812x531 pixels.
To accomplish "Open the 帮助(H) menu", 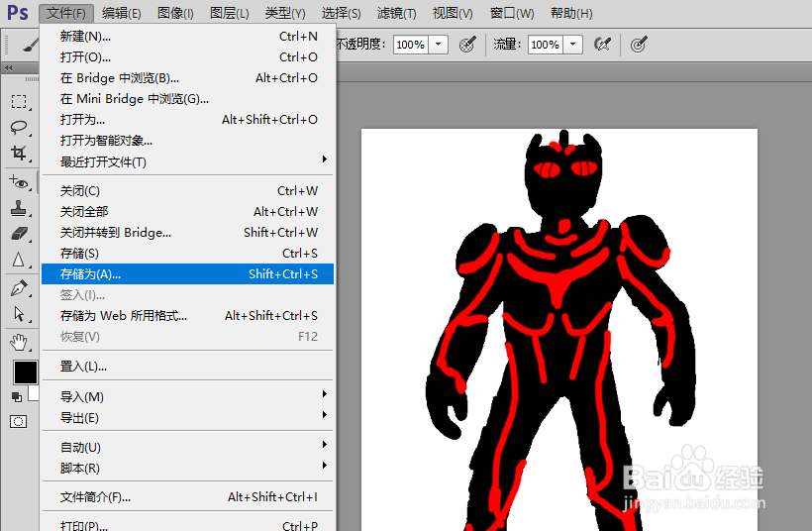I will point(571,13).
